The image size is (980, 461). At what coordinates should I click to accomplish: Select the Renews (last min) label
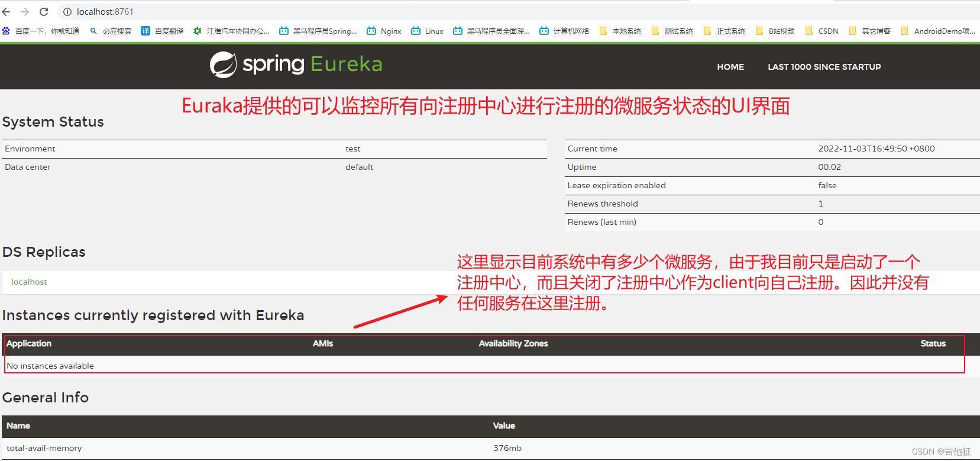[x=602, y=222]
